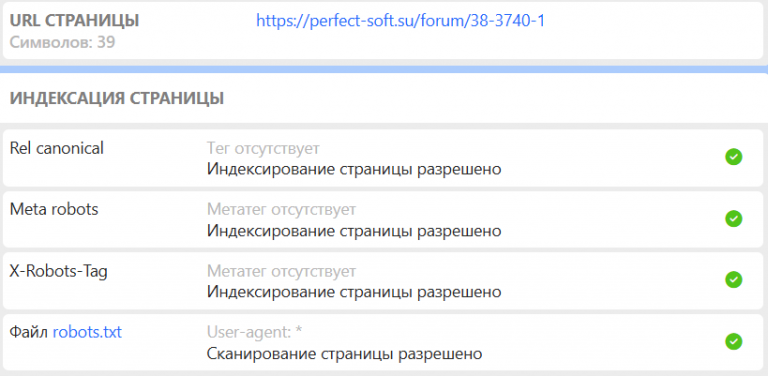Click Метатег отсутствует in X-Robots-Tag row

pos(281,271)
